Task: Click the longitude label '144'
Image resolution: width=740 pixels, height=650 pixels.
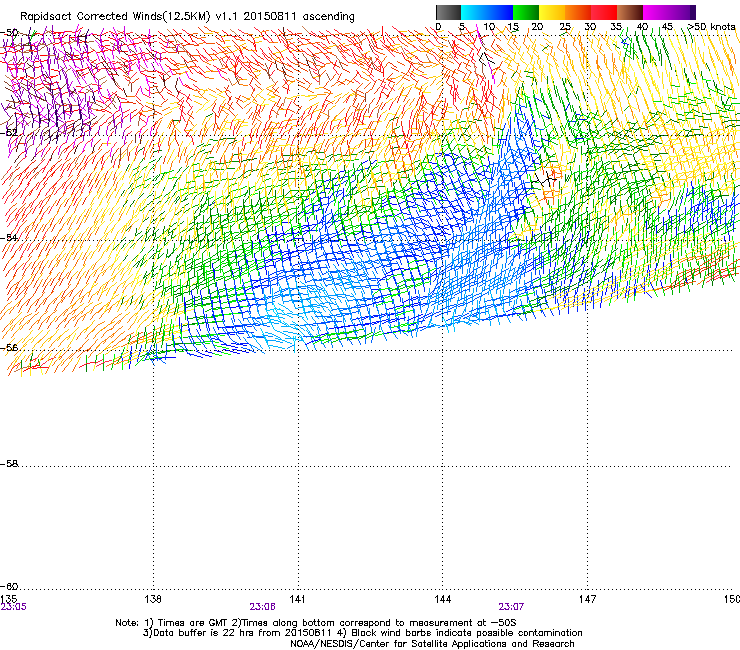Action: click(x=442, y=599)
